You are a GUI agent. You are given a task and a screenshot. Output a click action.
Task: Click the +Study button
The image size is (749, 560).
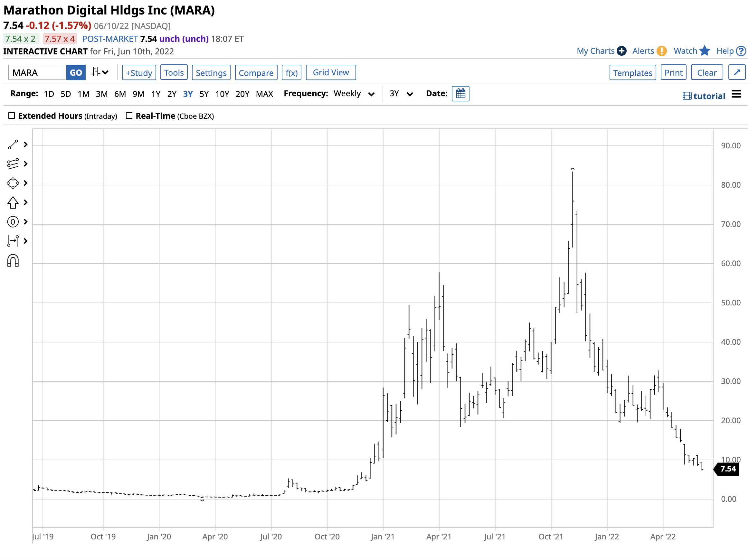point(139,73)
